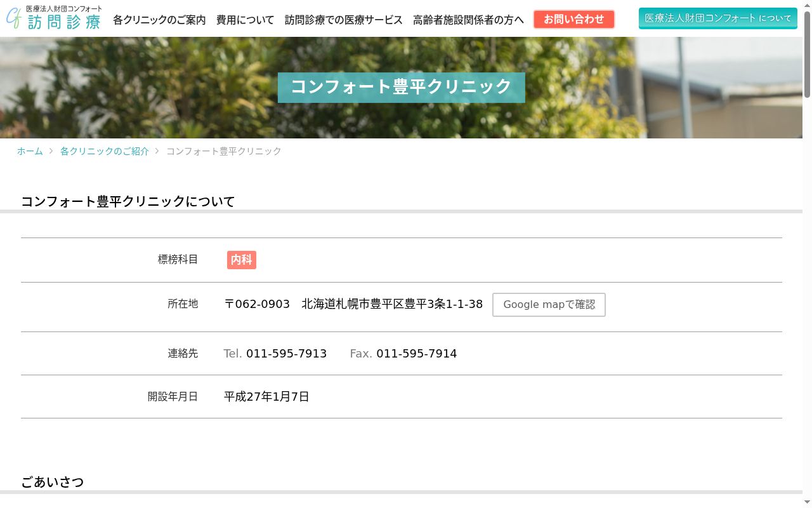Click the ごあいさつ heading
This screenshot has height=508, width=812.
tap(53, 482)
